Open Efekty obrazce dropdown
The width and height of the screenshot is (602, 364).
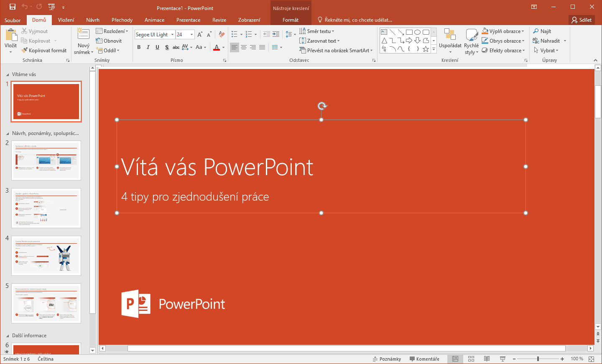click(x=503, y=50)
